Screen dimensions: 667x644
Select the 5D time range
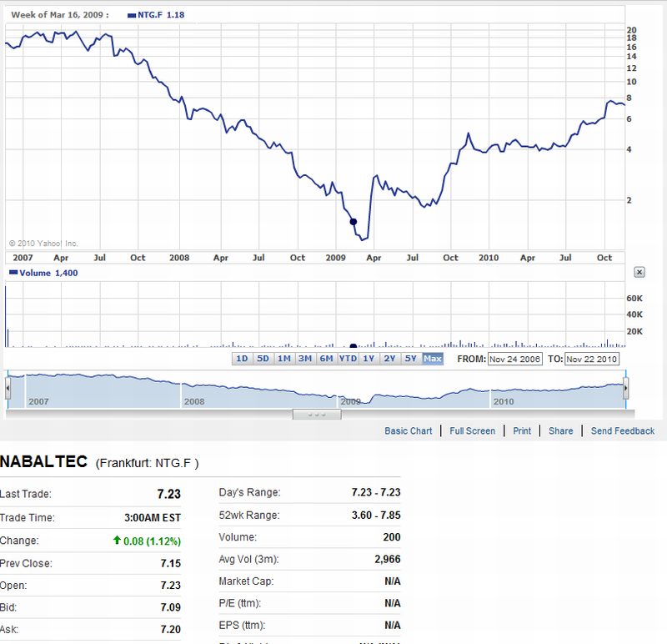pos(263,359)
